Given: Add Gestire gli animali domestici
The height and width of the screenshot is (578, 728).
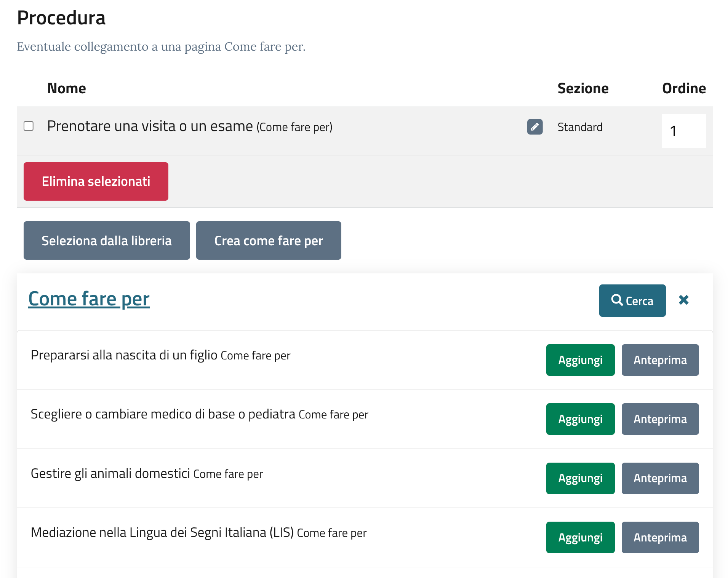Looking at the screenshot, I should (x=580, y=478).
